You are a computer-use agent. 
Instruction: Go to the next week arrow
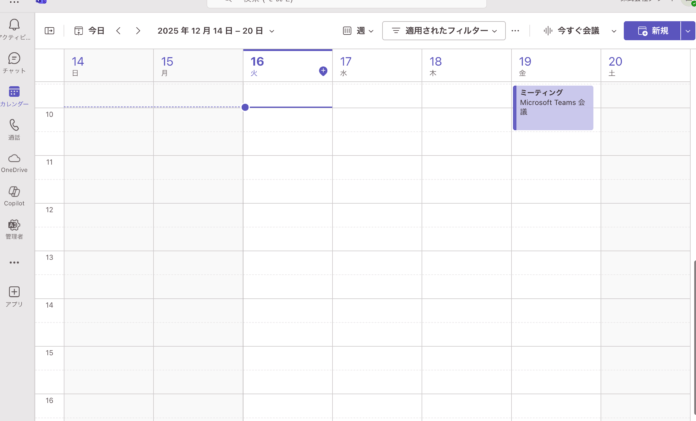click(138, 31)
